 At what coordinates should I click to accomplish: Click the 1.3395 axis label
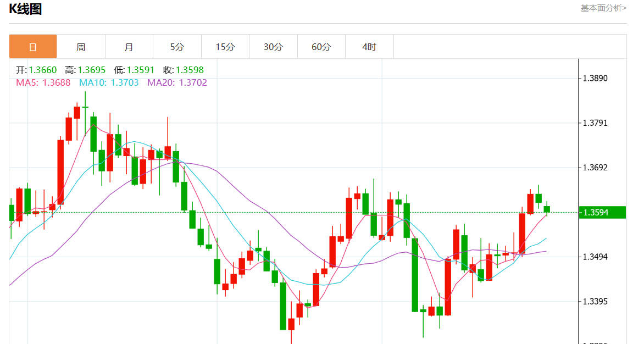(x=595, y=302)
